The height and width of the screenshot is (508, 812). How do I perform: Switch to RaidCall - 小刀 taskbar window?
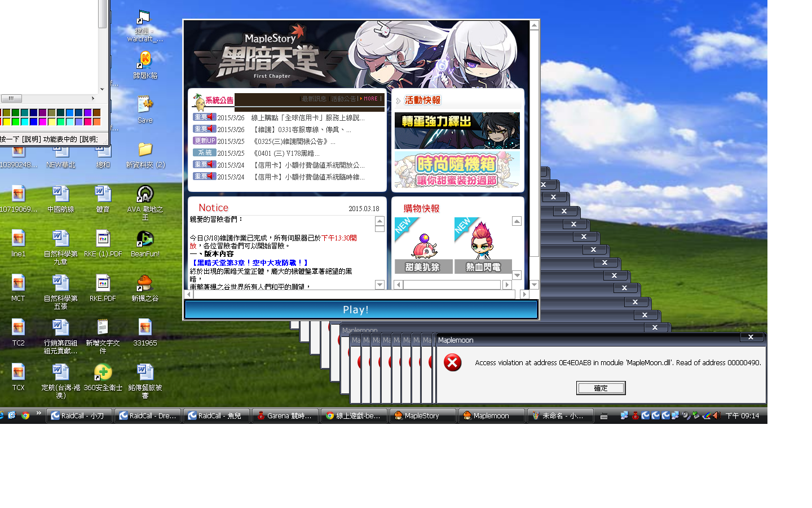(x=79, y=415)
